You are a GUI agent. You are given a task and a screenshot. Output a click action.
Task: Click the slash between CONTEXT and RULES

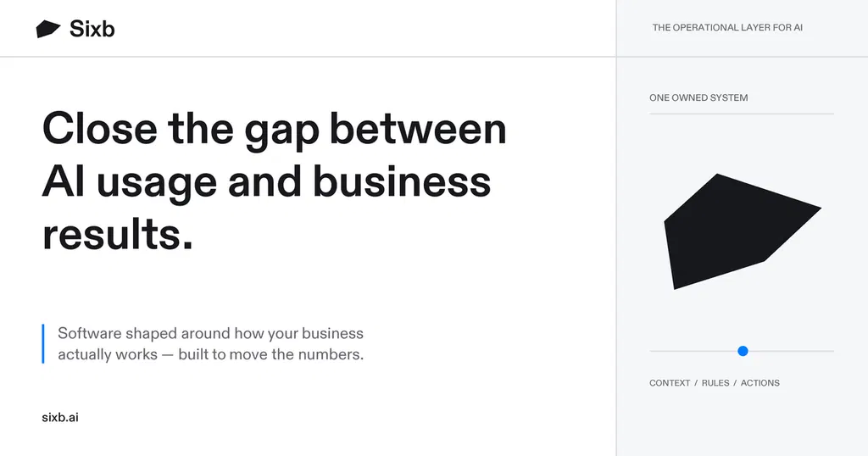(696, 383)
